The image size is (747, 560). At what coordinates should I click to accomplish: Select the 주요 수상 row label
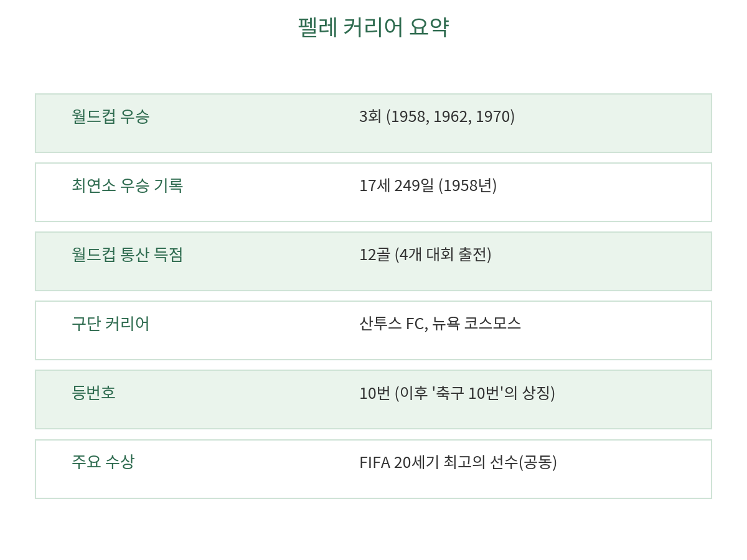tap(103, 462)
